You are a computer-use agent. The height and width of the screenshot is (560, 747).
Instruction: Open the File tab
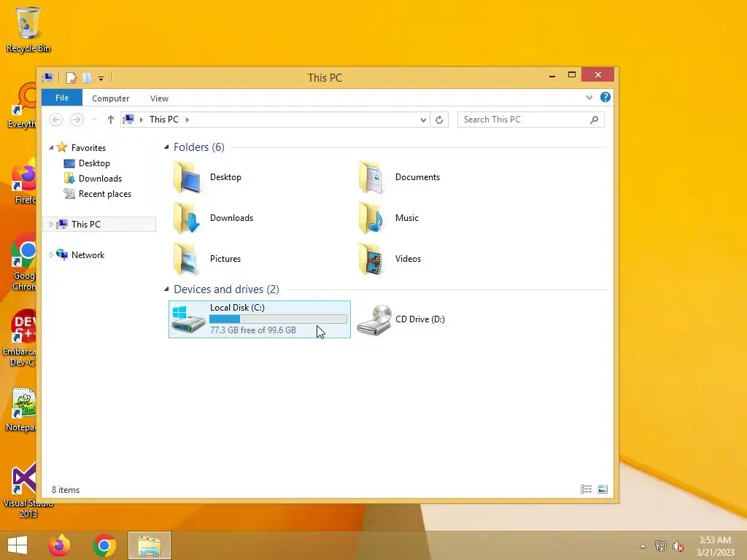coord(62,98)
